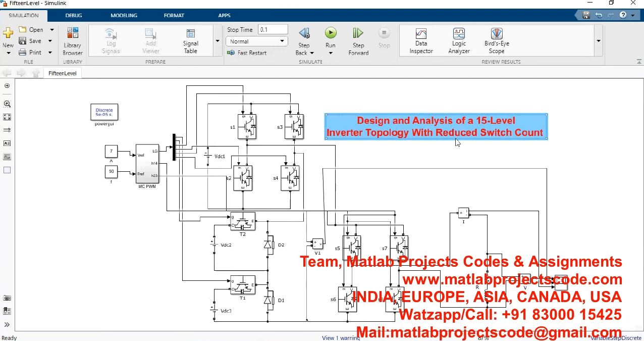This screenshot has height=341, width=644.
Task: Expand the Prepare gallery dropdown arrow
Action: coord(218,41)
